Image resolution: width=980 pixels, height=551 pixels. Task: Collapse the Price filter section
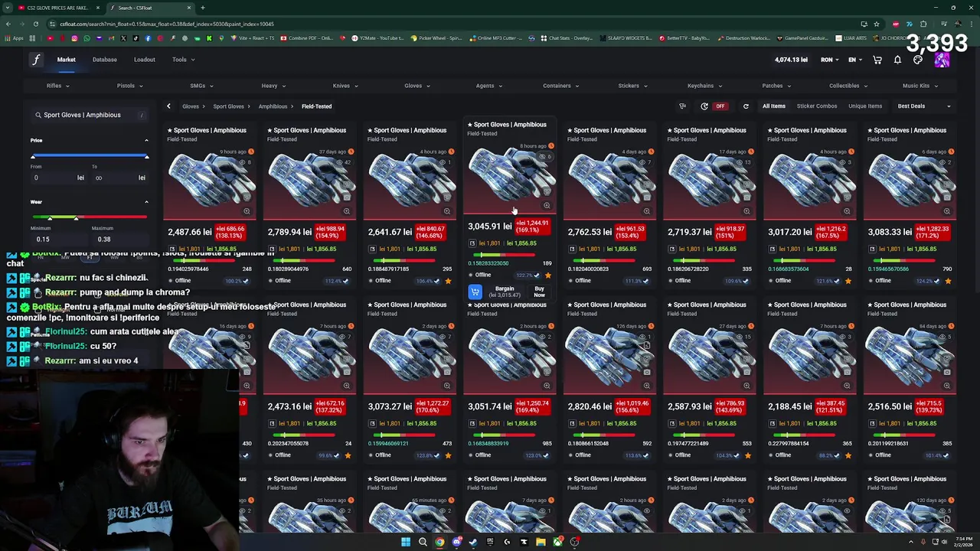[x=146, y=140]
